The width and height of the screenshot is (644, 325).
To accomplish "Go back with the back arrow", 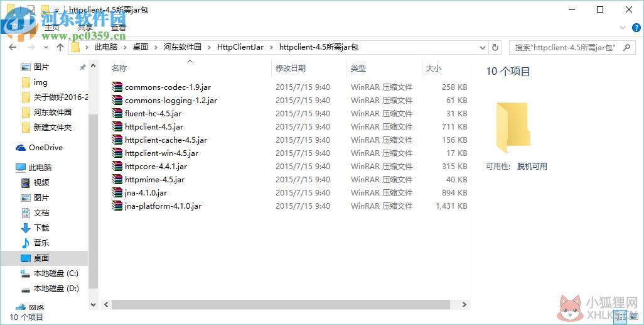I will coord(13,47).
